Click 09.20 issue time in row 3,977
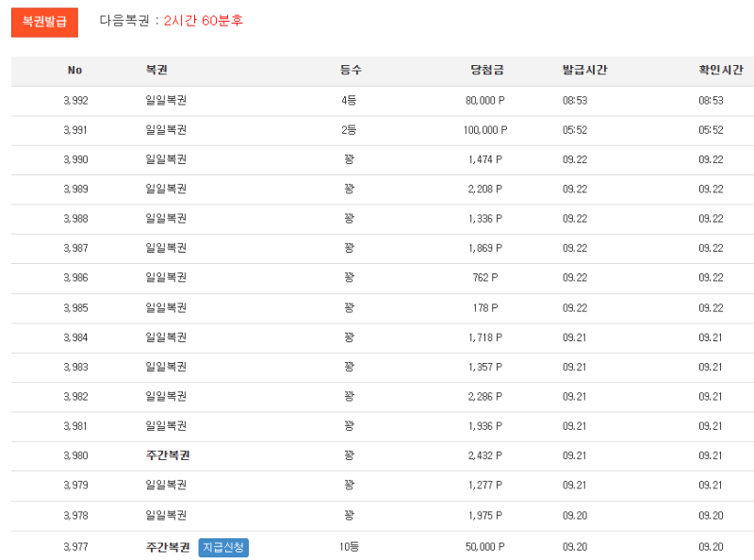 (x=575, y=547)
